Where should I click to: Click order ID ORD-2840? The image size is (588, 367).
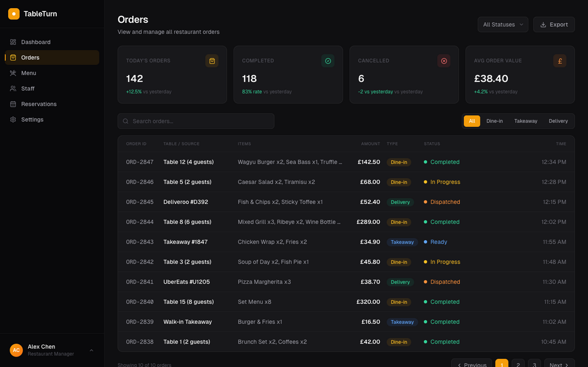[140, 302]
